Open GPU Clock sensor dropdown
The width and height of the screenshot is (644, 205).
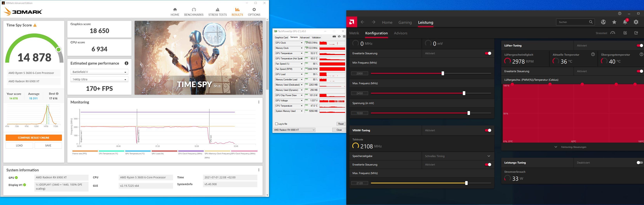click(301, 43)
